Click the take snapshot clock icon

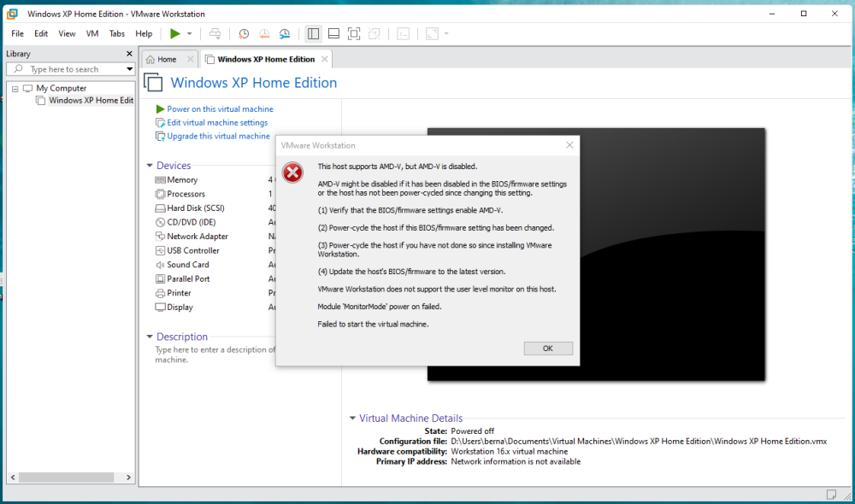tap(244, 33)
